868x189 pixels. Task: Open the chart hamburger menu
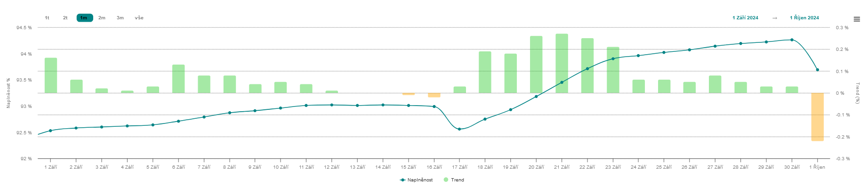(x=857, y=19)
